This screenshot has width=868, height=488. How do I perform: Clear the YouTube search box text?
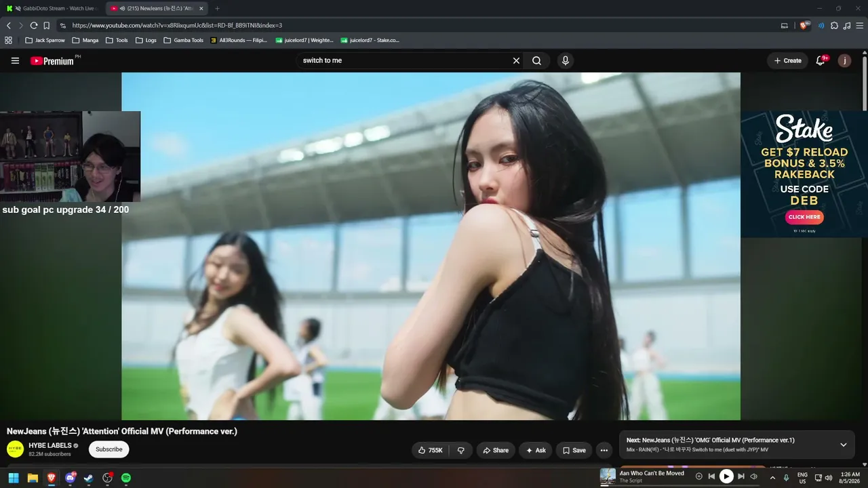pyautogui.click(x=516, y=61)
